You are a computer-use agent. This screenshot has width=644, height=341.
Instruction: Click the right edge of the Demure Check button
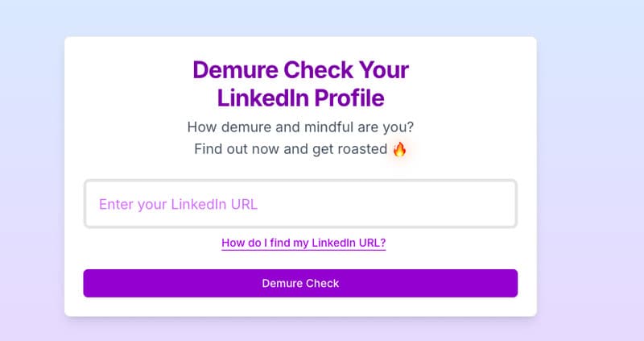click(506, 283)
